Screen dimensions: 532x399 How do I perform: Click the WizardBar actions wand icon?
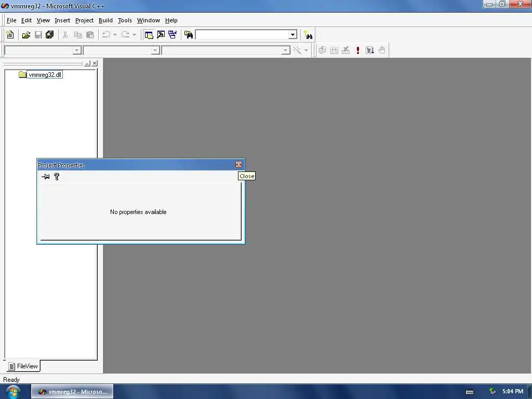tap(297, 50)
